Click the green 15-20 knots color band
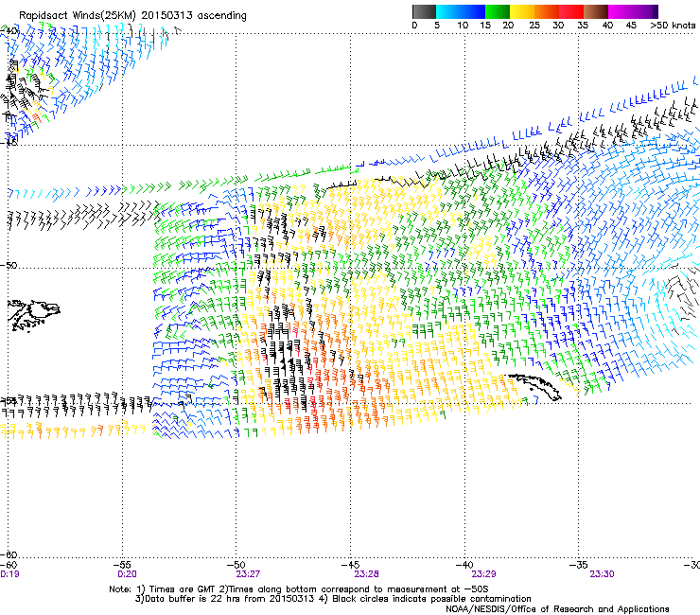The height and width of the screenshot is (615, 700). pyautogui.click(x=498, y=11)
